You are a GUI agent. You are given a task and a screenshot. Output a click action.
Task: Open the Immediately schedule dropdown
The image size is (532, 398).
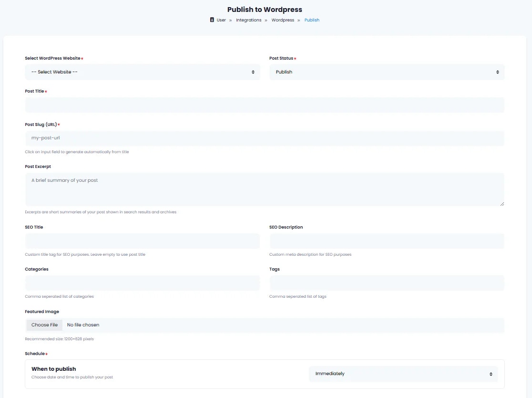click(403, 374)
